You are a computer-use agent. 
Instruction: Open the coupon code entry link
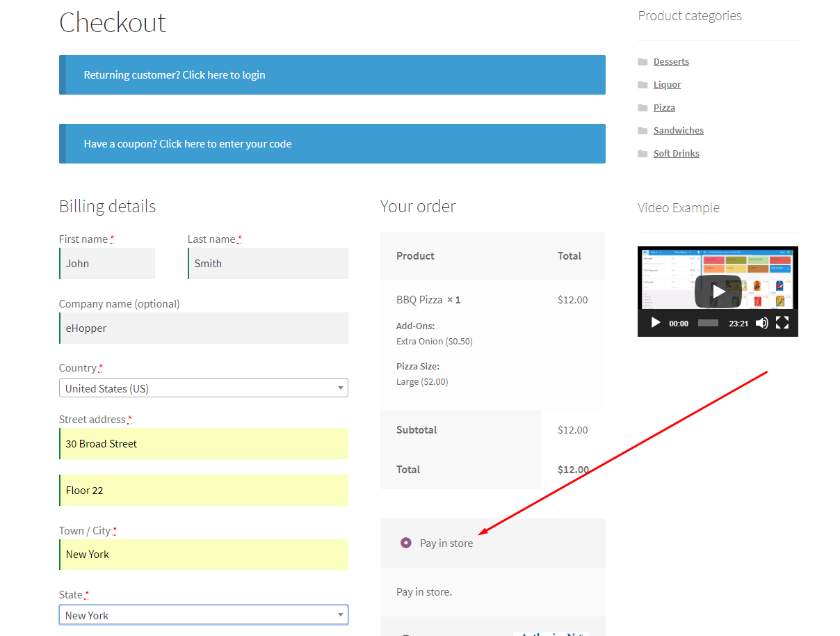click(332, 144)
